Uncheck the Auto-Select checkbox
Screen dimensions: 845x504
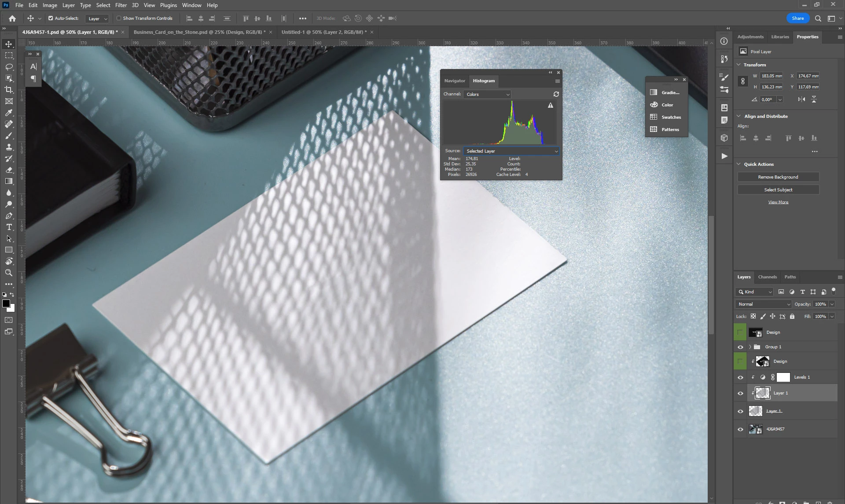(51, 18)
